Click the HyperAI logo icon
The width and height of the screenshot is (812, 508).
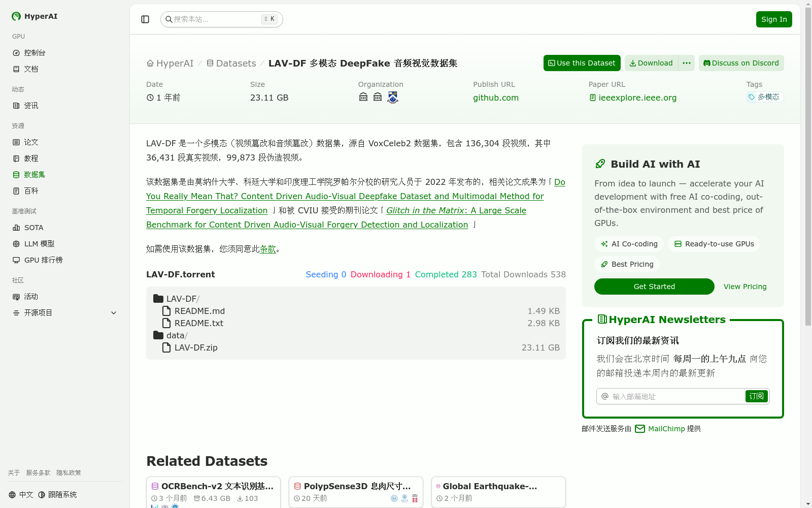pyautogui.click(x=16, y=16)
